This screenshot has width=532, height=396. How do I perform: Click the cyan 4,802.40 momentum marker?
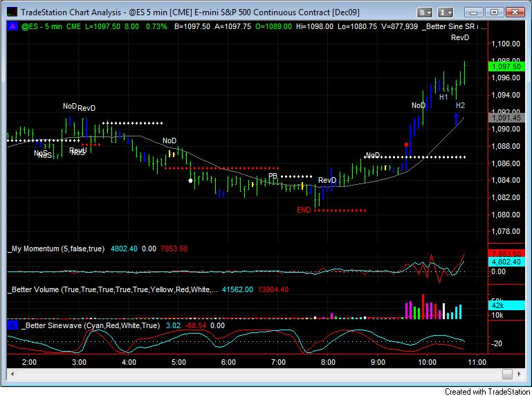point(506,262)
